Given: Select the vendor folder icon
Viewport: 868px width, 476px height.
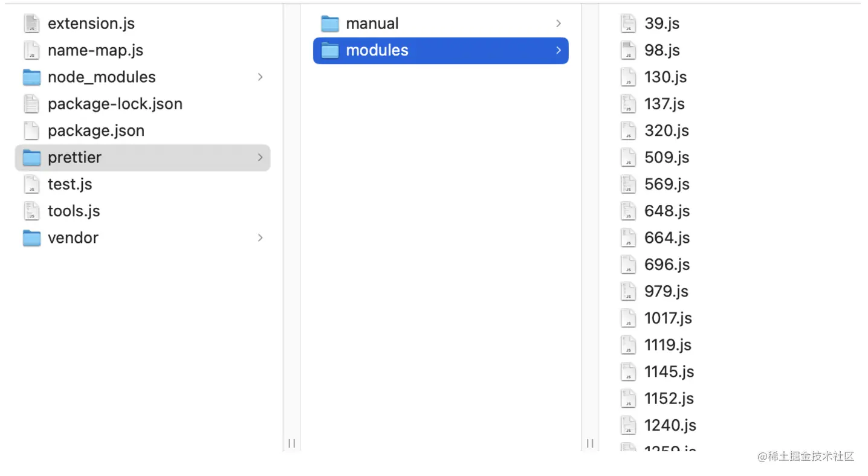Looking at the screenshot, I should coord(31,238).
